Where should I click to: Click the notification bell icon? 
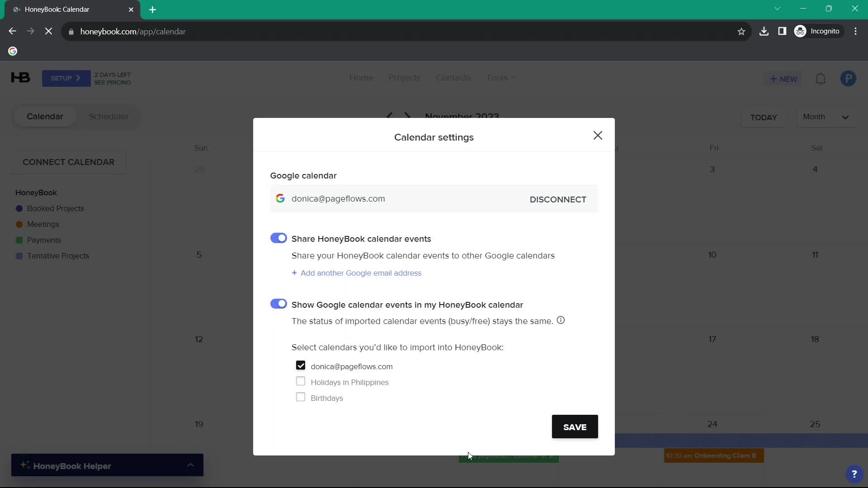coord(821,78)
